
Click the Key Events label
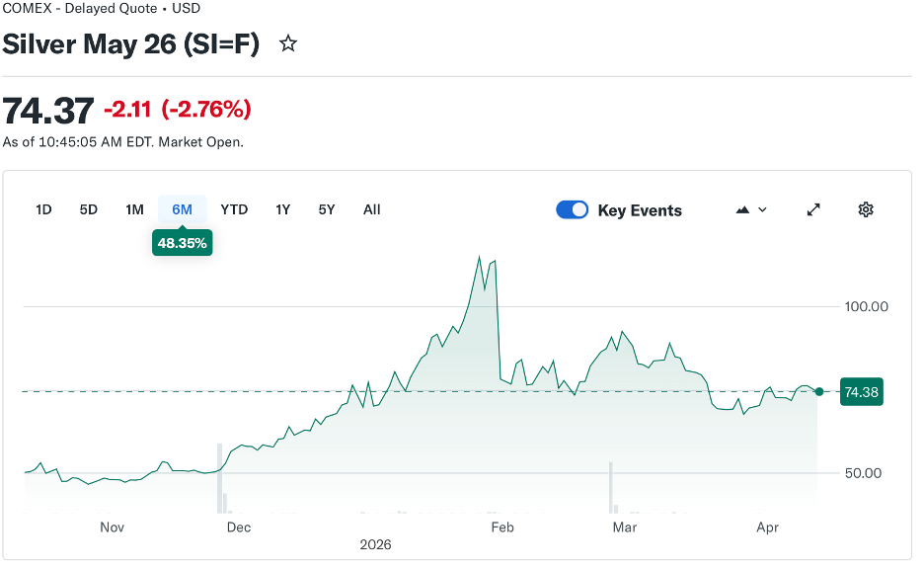tap(640, 210)
